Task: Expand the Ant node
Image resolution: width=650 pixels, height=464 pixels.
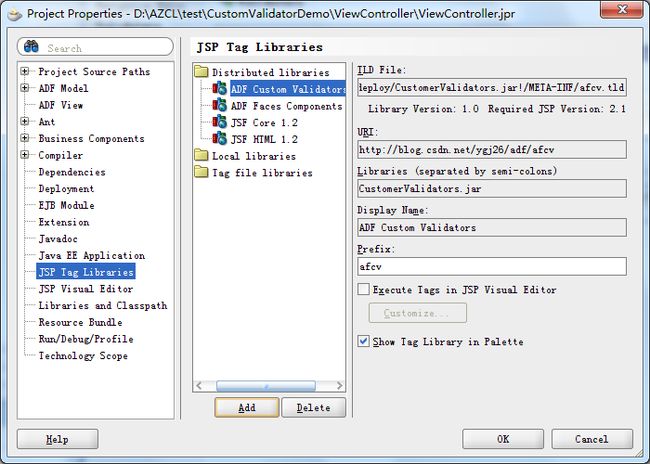Action: pos(25,121)
